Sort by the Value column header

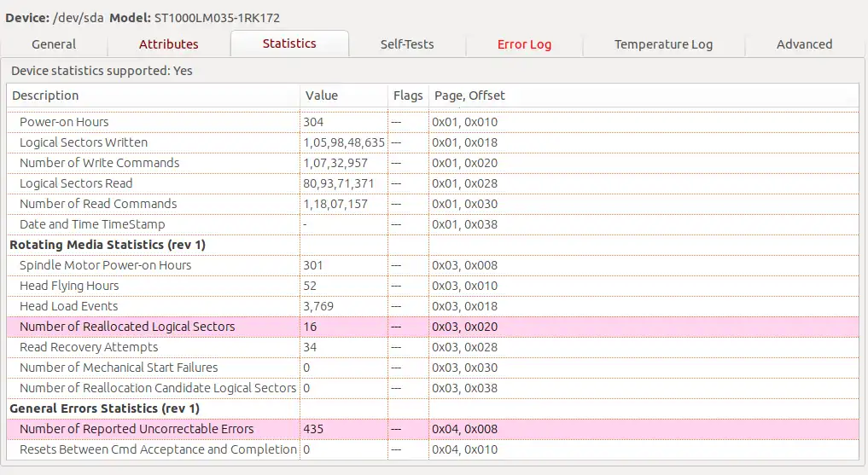(x=344, y=96)
